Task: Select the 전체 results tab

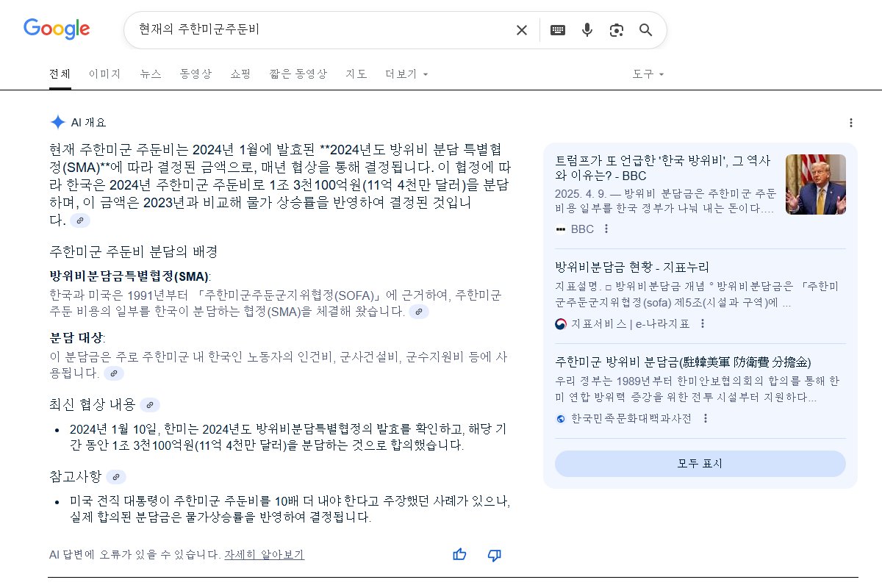Action: pyautogui.click(x=60, y=74)
